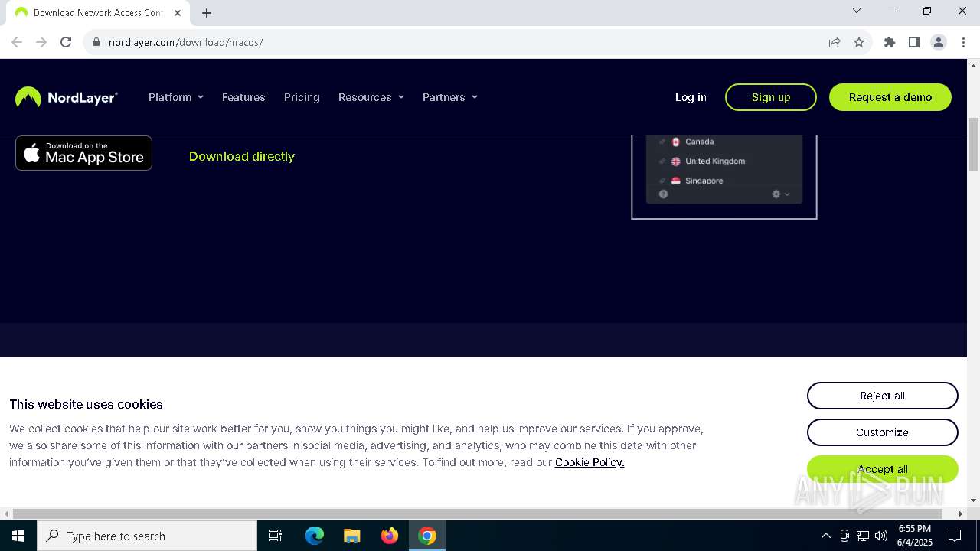The width and height of the screenshot is (980, 551).
Task: Share this page icon in address bar
Action: pyautogui.click(x=835, y=42)
